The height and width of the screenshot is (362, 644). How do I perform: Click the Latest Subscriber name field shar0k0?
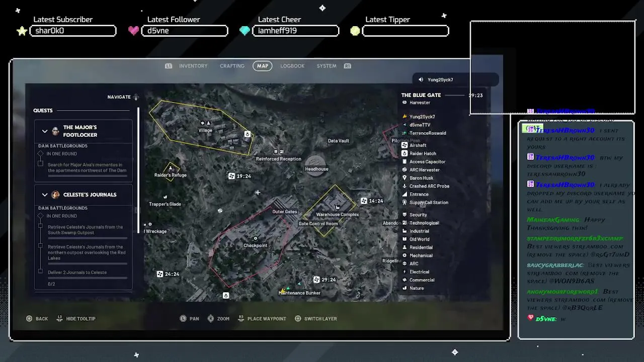click(x=73, y=31)
